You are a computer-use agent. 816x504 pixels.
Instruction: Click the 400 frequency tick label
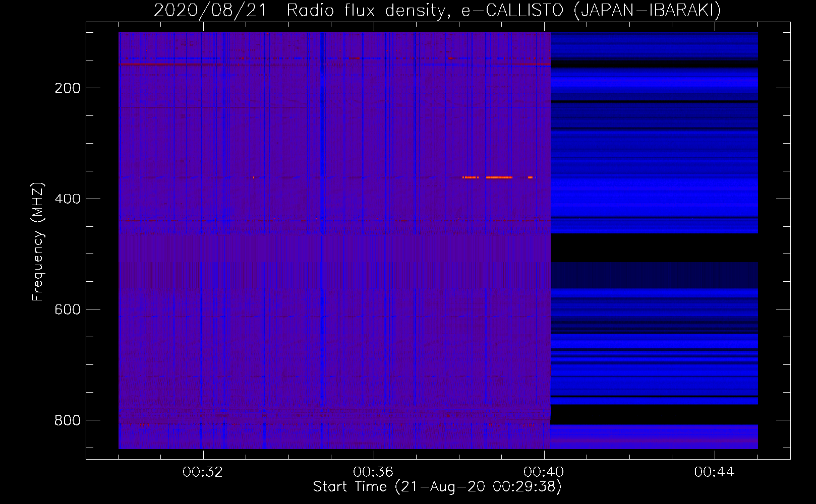point(68,199)
